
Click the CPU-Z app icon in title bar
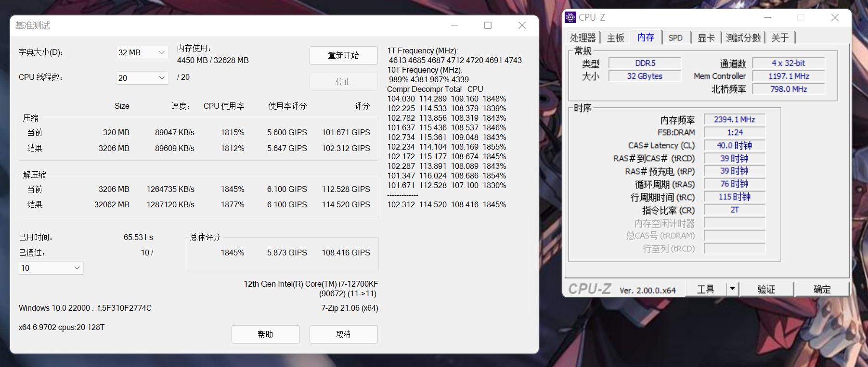point(570,17)
